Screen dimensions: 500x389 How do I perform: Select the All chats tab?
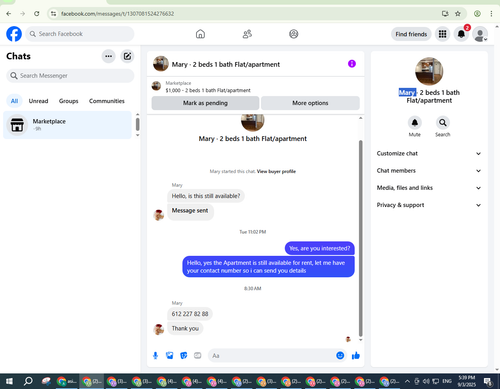(x=14, y=101)
